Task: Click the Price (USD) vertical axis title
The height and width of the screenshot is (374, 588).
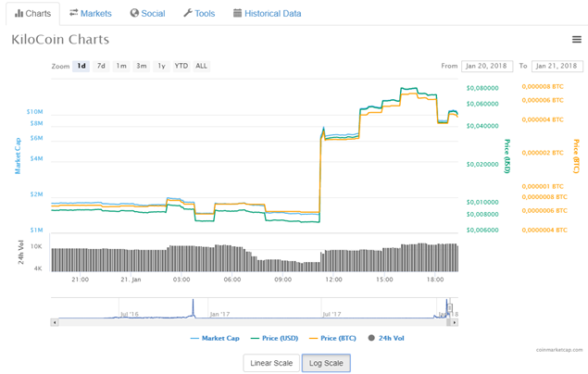Action: pyautogui.click(x=507, y=156)
